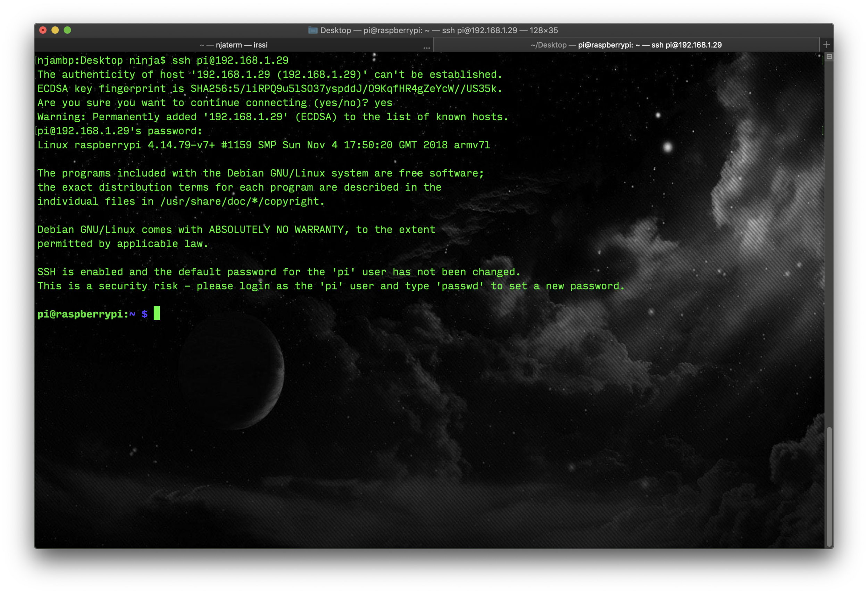Switch to the njaterm irssi tab
This screenshot has width=868, height=594.
pyautogui.click(x=234, y=45)
